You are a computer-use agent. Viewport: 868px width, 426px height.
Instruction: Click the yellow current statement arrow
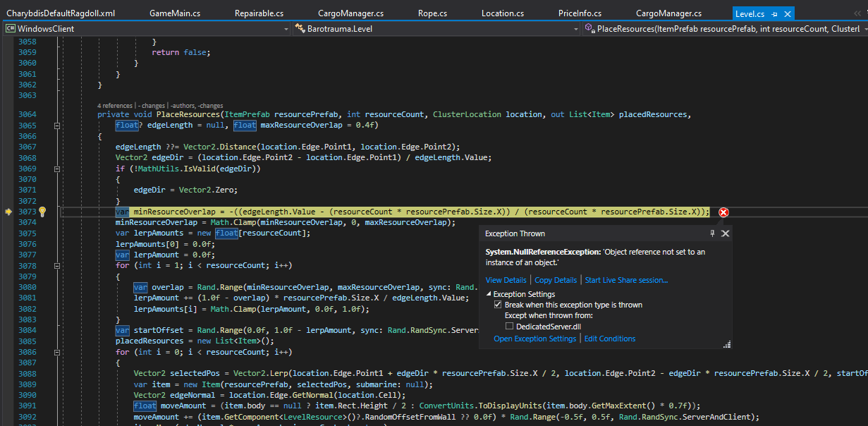click(x=8, y=212)
